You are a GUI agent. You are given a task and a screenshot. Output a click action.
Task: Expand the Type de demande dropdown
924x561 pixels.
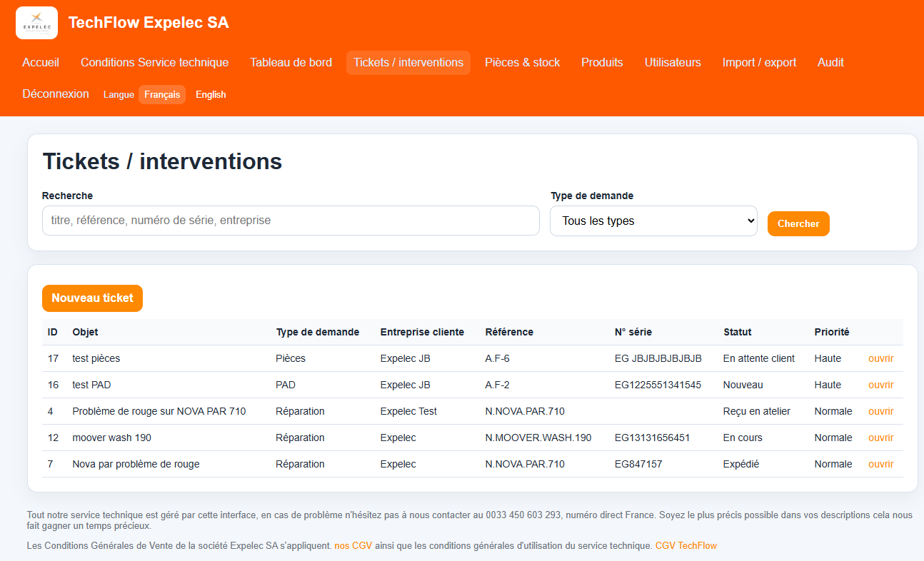pyautogui.click(x=653, y=221)
